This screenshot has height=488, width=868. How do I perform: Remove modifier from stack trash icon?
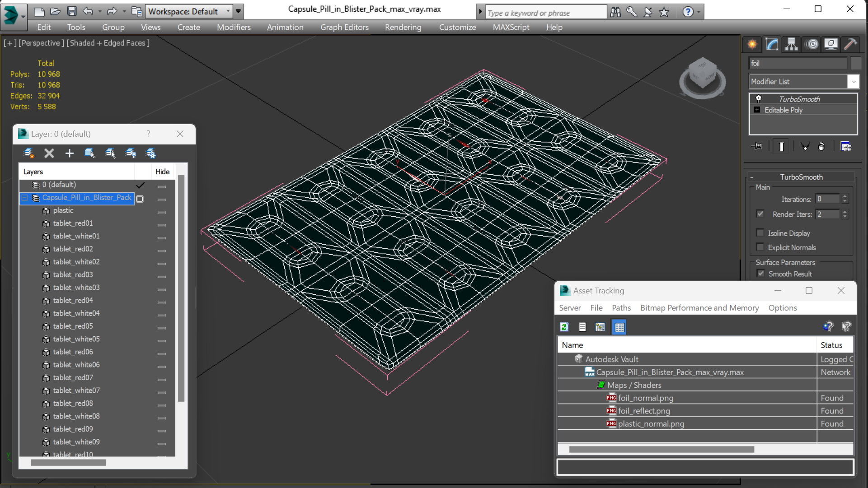821,146
